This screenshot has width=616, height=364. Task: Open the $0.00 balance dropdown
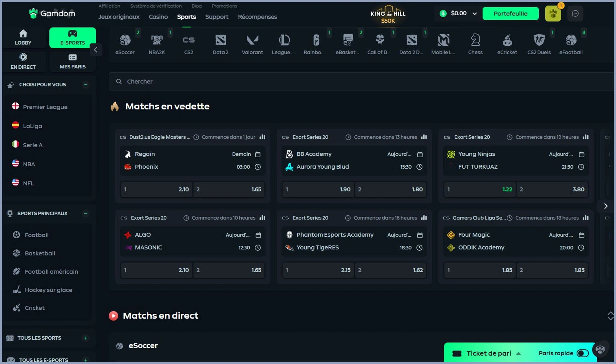[459, 13]
